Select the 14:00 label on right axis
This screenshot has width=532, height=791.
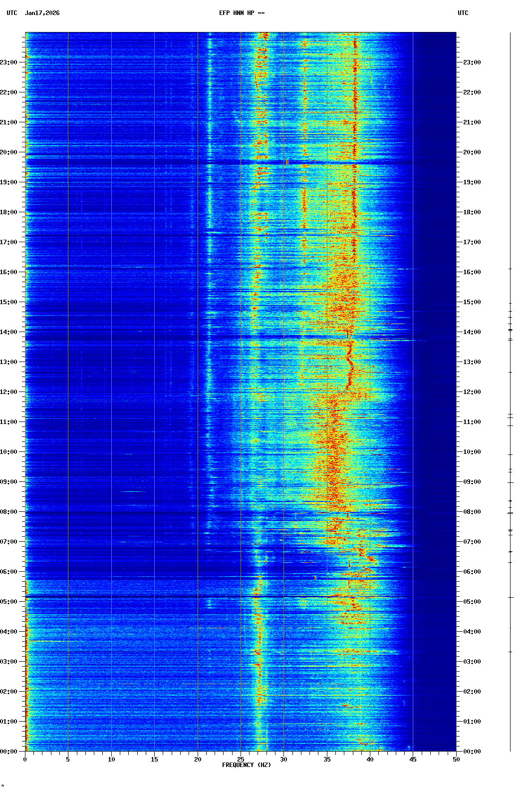tap(472, 332)
